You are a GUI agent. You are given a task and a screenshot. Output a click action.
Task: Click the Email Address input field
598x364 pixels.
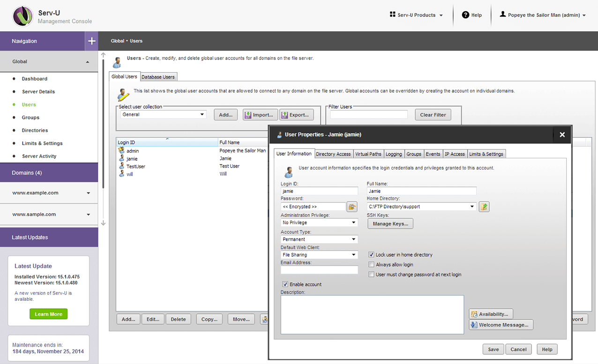319,270
